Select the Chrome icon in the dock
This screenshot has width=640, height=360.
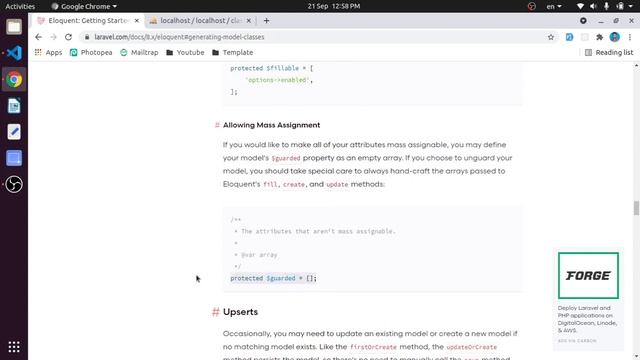[x=14, y=79]
